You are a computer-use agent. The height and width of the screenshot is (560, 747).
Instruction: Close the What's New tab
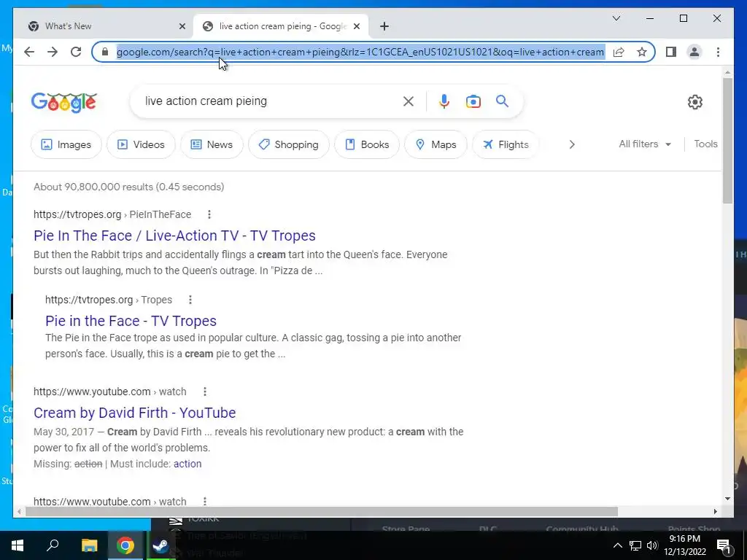click(182, 26)
